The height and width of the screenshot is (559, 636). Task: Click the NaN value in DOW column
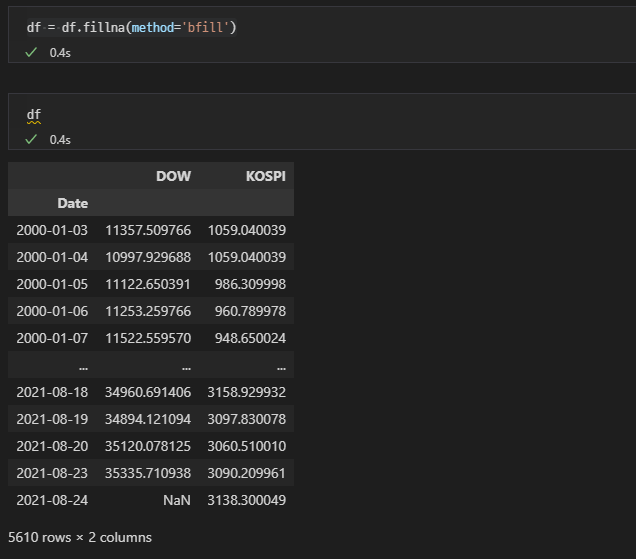click(177, 500)
